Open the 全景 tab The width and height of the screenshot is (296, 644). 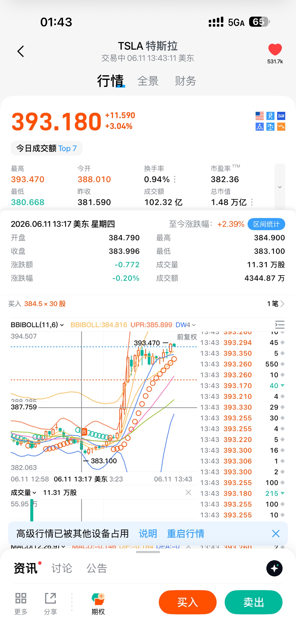click(x=148, y=81)
